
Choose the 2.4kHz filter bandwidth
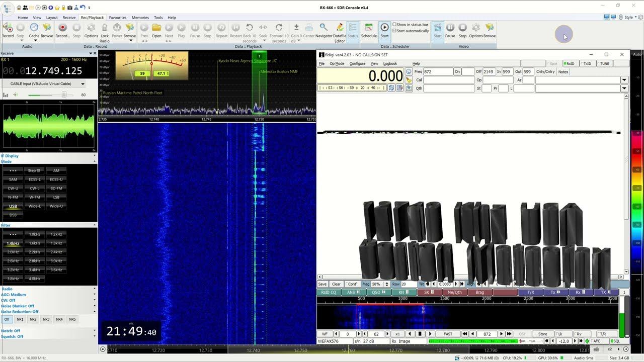tap(56, 252)
